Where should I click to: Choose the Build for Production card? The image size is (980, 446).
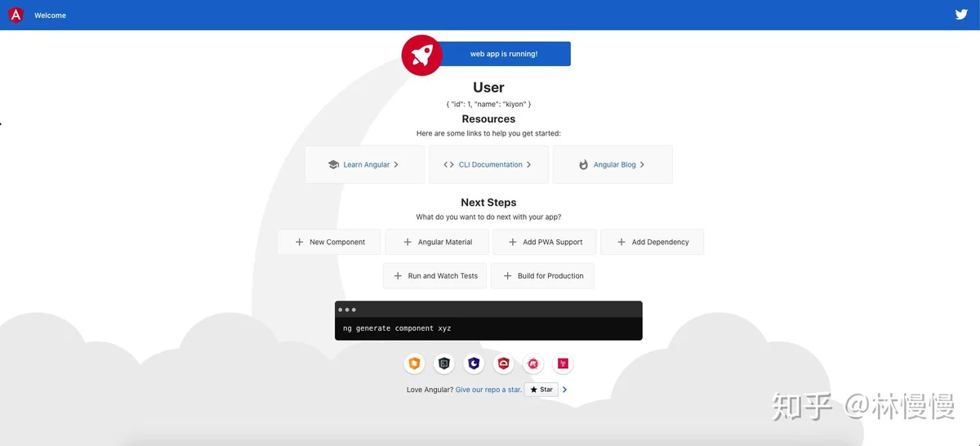pyautogui.click(x=543, y=276)
